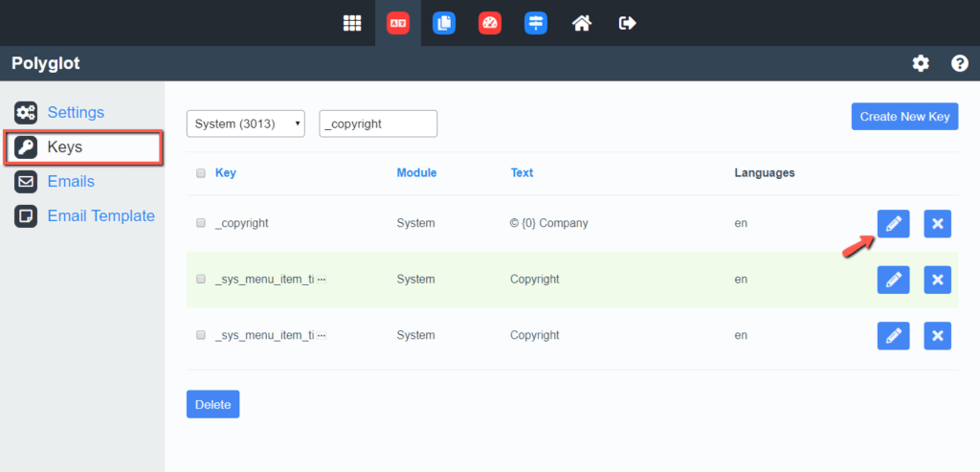Delete the highlighted green row key
The height and width of the screenshot is (472, 980).
(x=938, y=280)
